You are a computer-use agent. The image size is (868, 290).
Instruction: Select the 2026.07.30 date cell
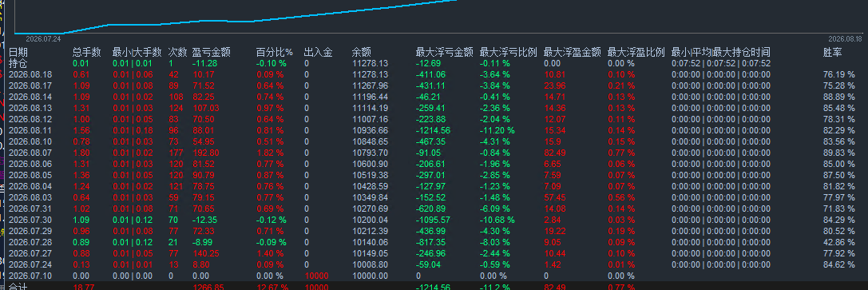point(31,220)
